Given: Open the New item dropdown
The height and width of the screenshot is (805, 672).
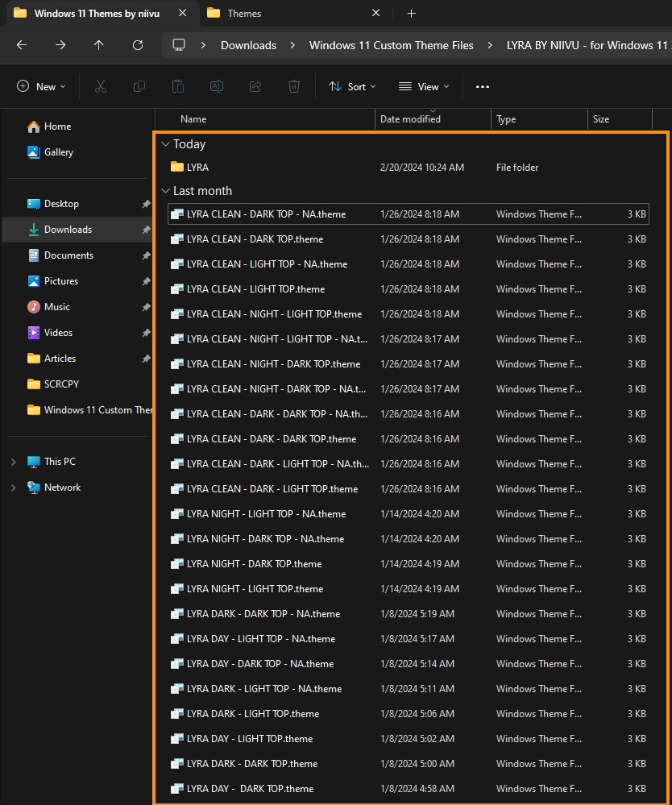Looking at the screenshot, I should click(41, 87).
